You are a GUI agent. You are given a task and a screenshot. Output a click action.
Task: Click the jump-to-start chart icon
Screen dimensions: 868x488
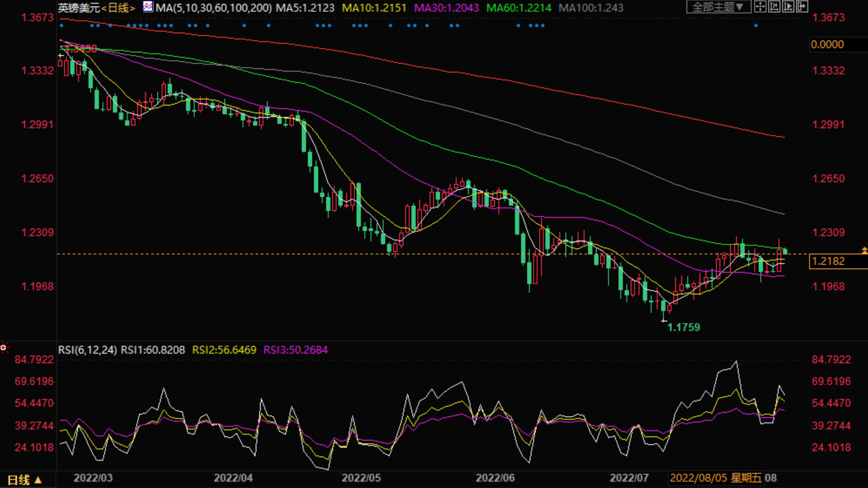[x=773, y=7]
